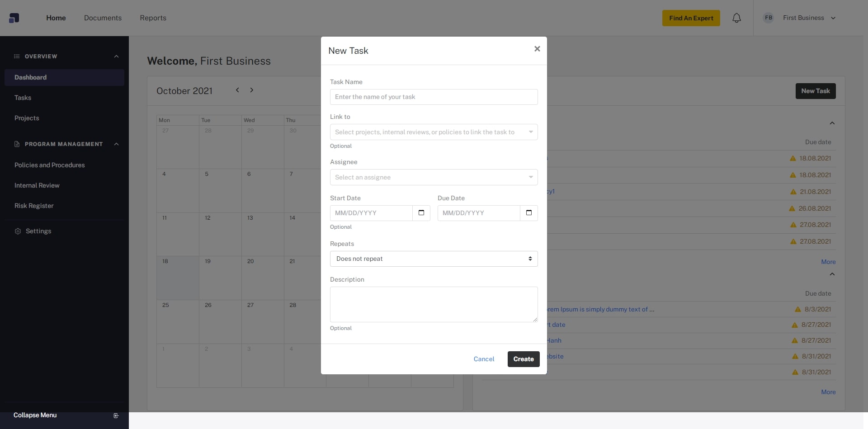Focus the Task Name input field
This screenshot has height=429, width=868.
point(434,97)
